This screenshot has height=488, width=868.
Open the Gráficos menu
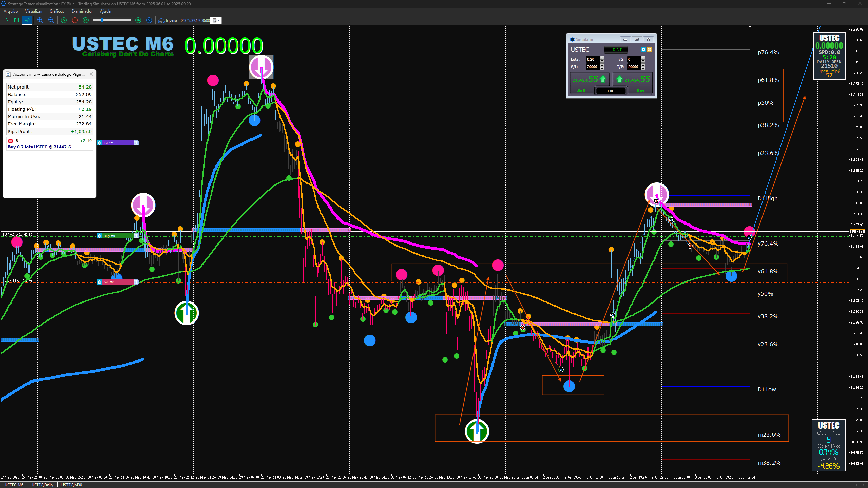[x=57, y=11]
